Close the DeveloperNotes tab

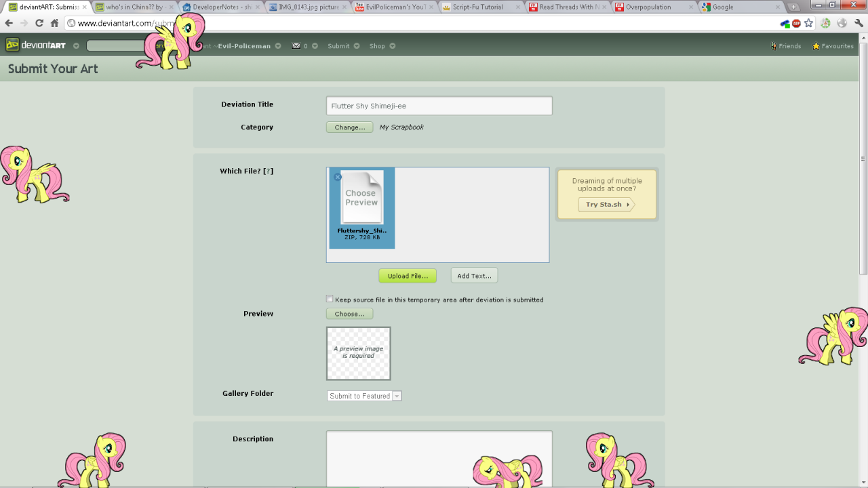[x=258, y=7]
